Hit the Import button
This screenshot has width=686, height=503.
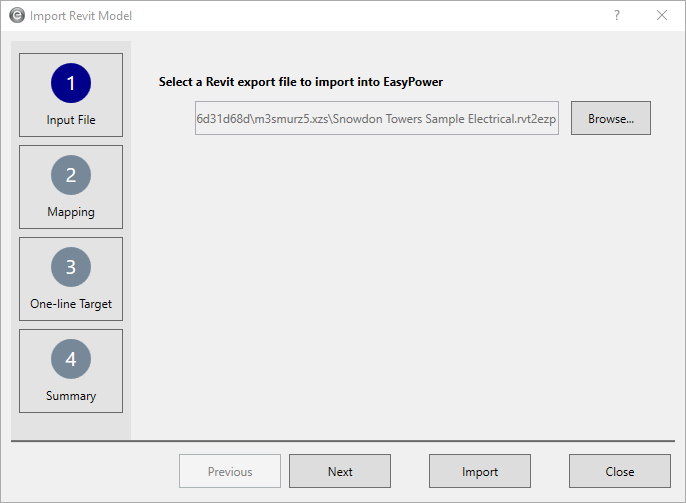[480, 472]
